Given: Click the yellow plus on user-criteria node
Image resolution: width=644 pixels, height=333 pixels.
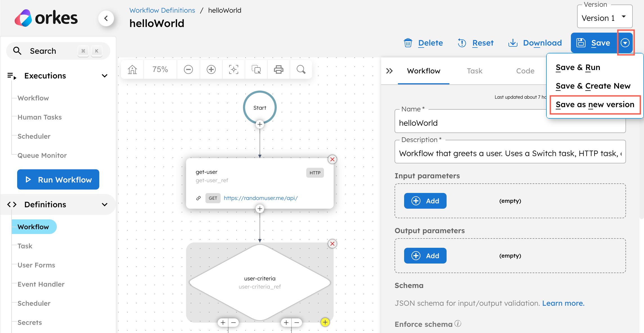Looking at the screenshot, I should 325,322.
